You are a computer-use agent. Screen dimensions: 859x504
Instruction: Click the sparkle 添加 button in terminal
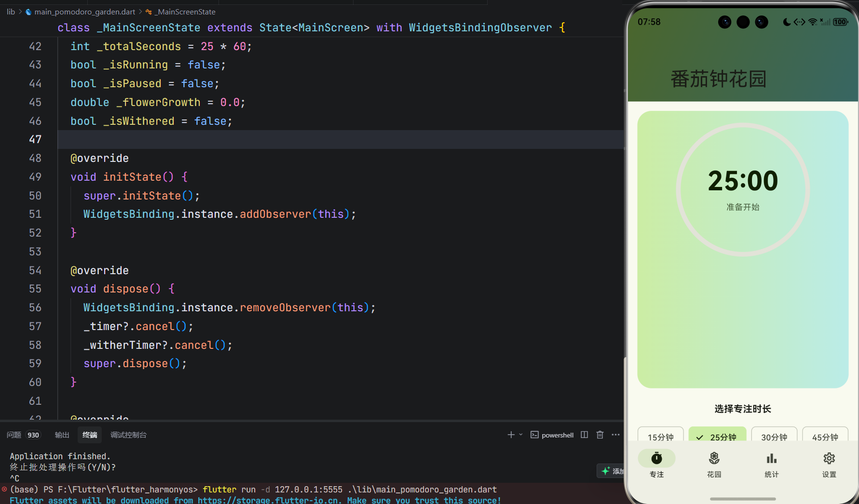[x=612, y=471]
